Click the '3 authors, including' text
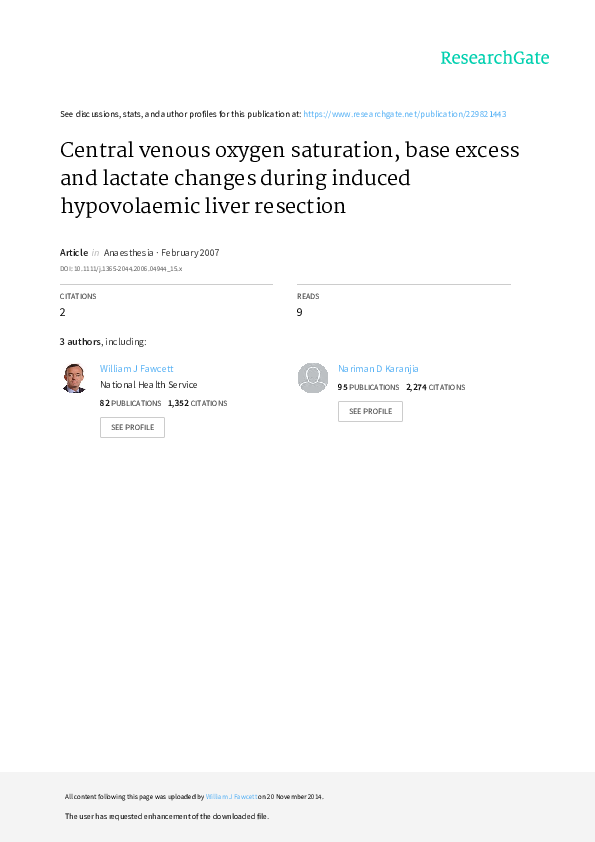The height and width of the screenshot is (842, 595). [x=103, y=342]
